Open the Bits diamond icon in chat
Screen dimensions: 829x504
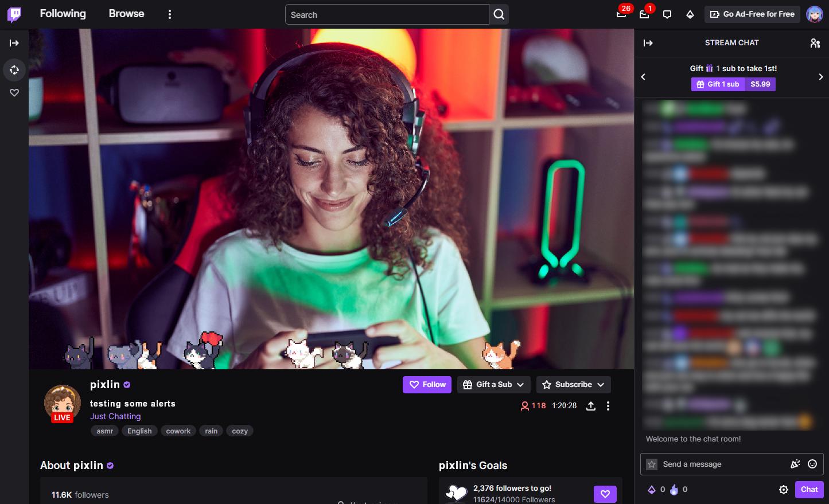click(652, 489)
